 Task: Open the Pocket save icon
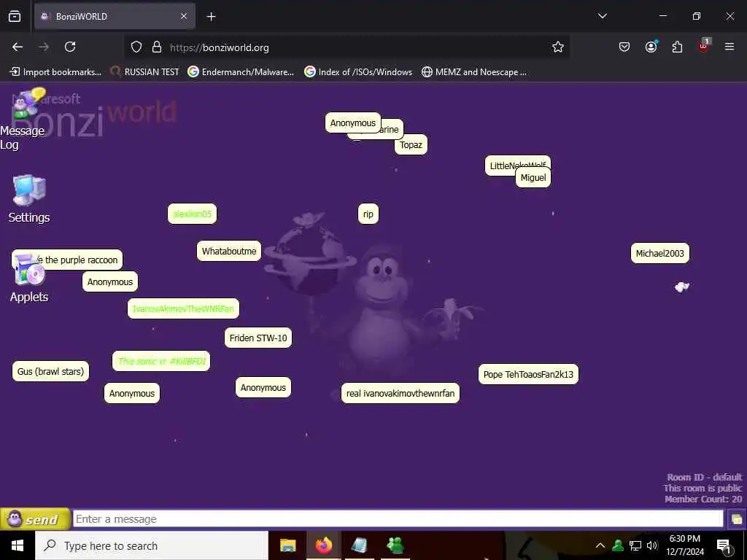click(624, 47)
